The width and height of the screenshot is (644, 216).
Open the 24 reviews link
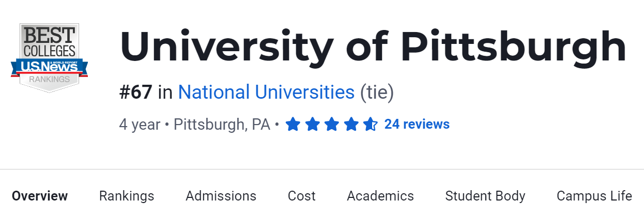pos(417,125)
